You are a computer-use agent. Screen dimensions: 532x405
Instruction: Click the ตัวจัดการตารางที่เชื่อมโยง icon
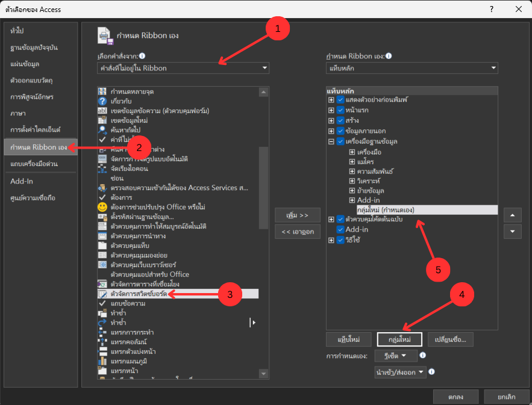102,284
